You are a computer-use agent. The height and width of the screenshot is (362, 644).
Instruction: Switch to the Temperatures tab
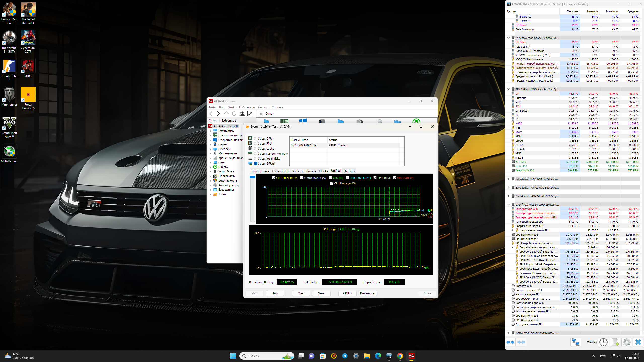260,171
